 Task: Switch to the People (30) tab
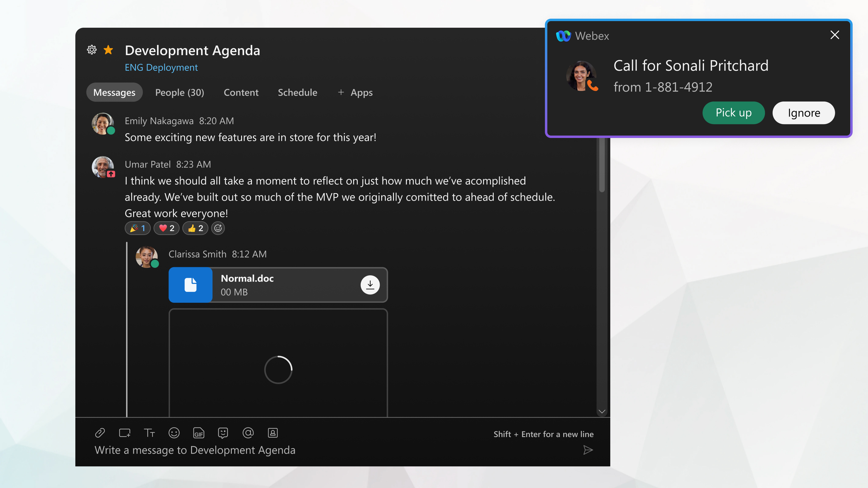pos(179,92)
